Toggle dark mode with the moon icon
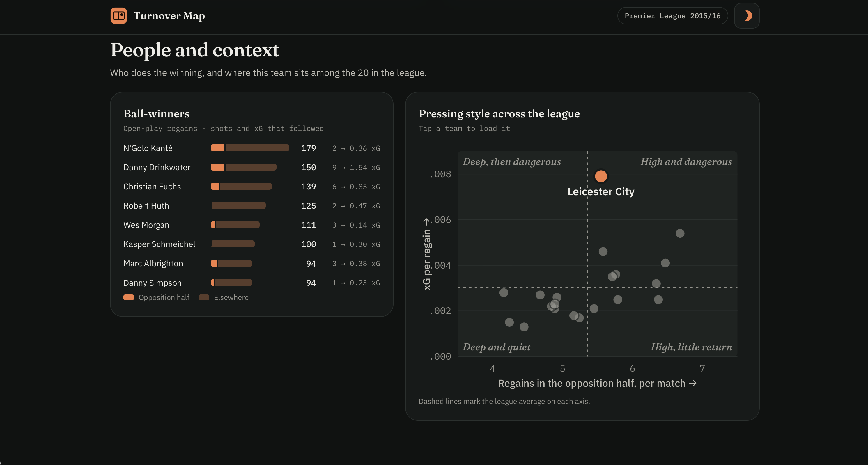The image size is (868, 465). pos(747,16)
